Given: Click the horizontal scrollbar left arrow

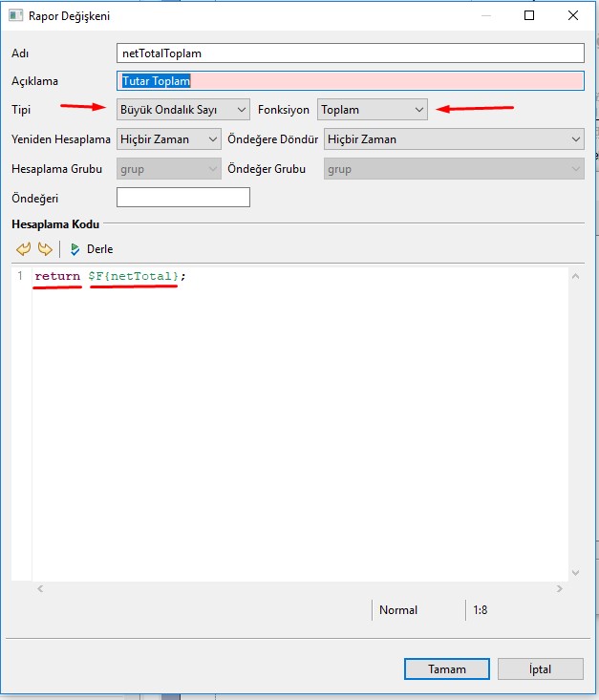Looking at the screenshot, I should point(39,587).
